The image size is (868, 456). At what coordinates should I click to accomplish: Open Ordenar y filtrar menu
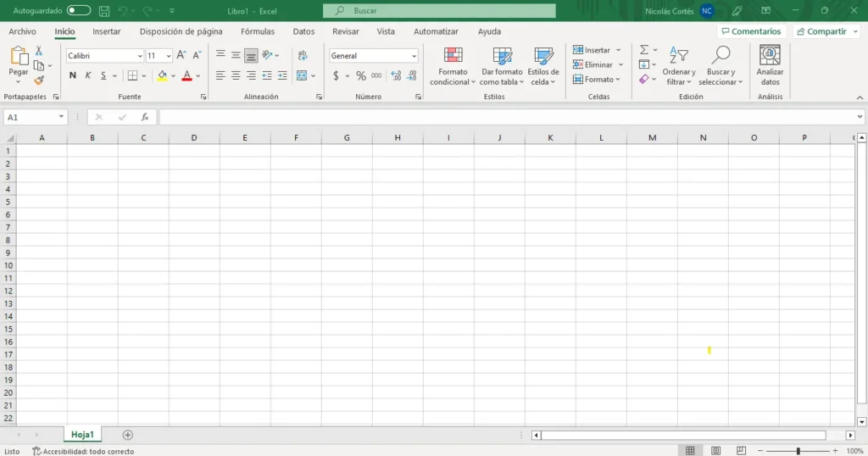click(x=679, y=66)
